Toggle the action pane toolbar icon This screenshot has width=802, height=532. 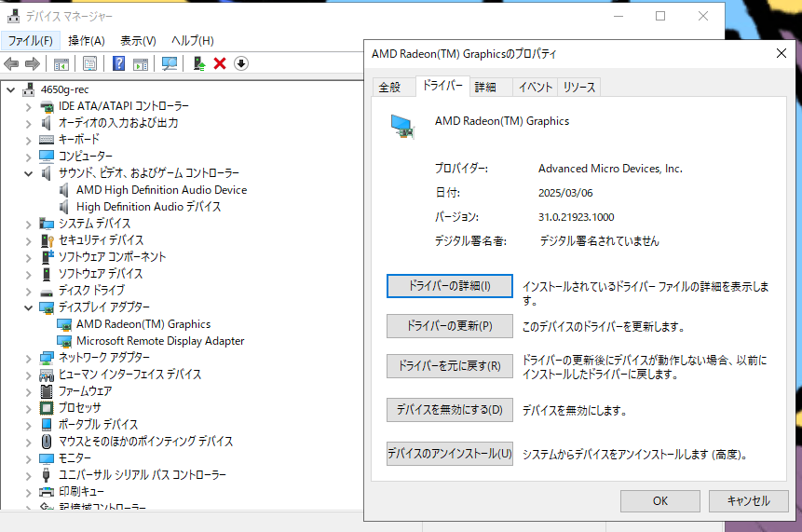coord(140,64)
